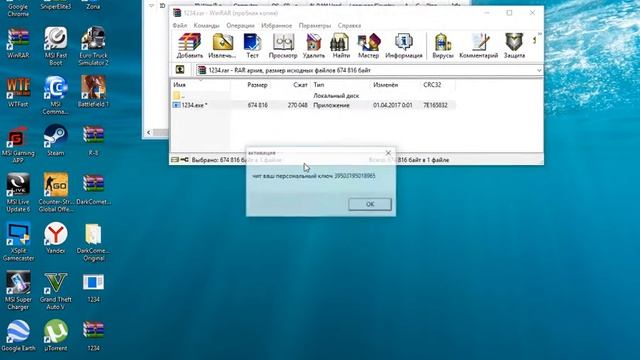This screenshot has width=640, height=360.
Task: Select the Steam desktop icon
Action: coord(56,141)
